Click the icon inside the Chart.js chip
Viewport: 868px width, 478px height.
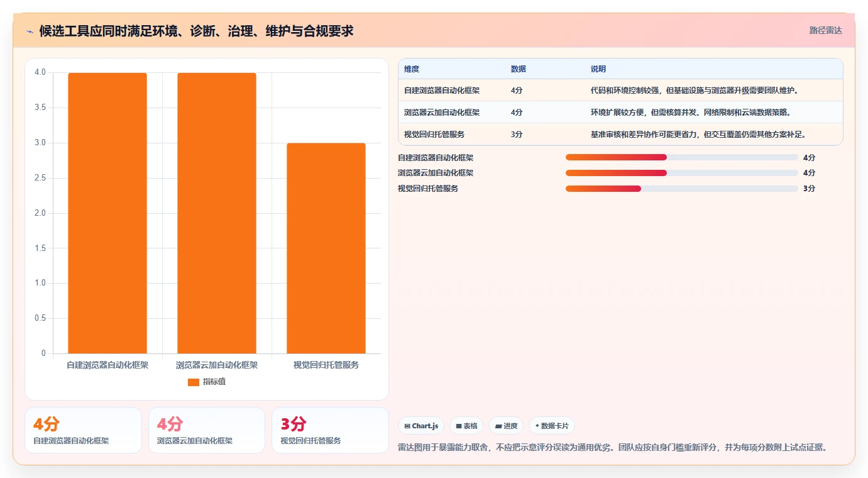(x=407, y=426)
